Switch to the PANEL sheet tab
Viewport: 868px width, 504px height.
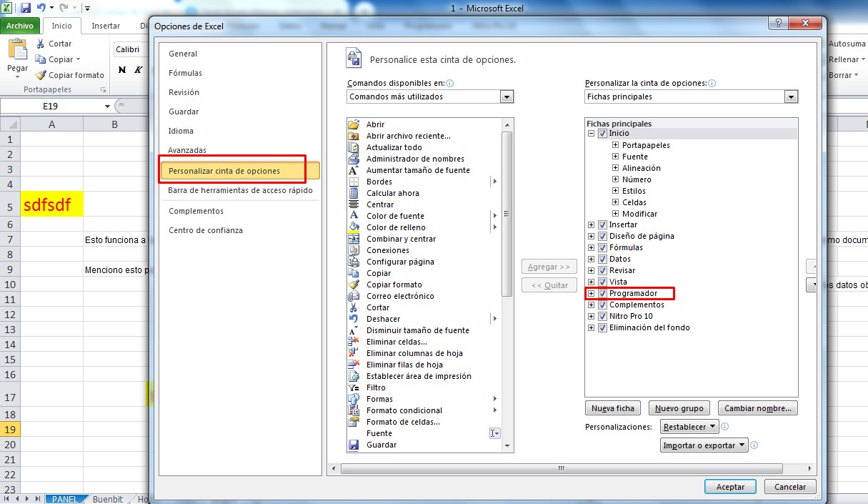(x=66, y=499)
